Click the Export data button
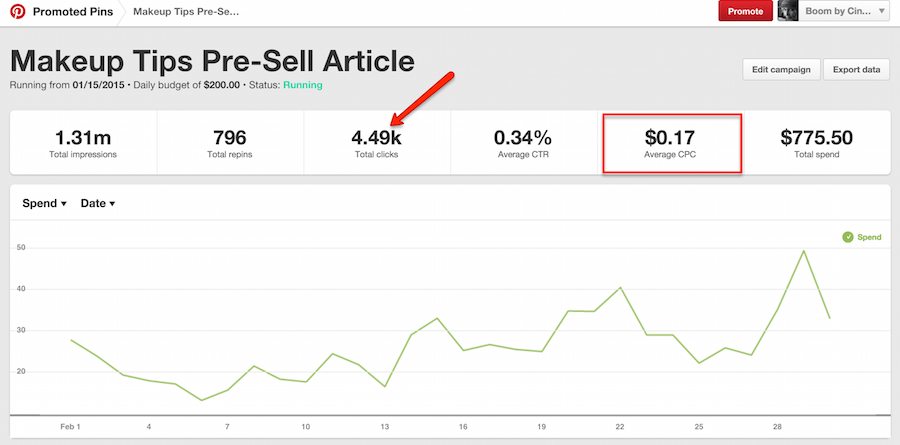The height and width of the screenshot is (445, 900). (x=856, y=69)
